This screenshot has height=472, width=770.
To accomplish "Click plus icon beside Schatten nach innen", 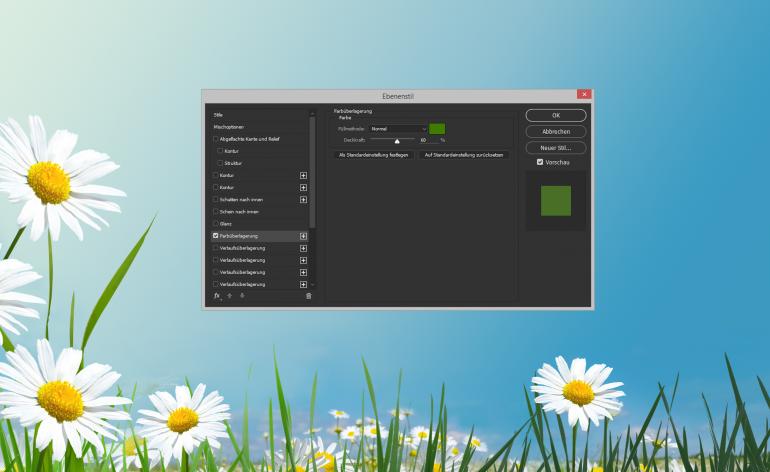I will click(303, 199).
